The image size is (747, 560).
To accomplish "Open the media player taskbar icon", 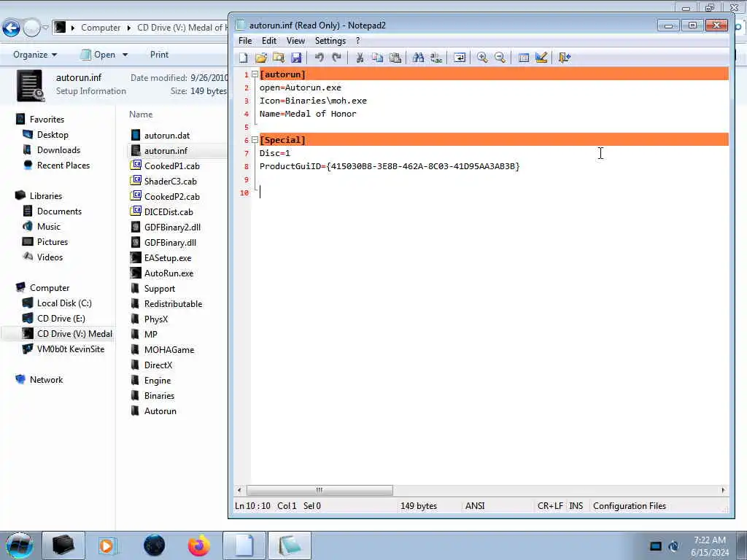I will click(107, 545).
